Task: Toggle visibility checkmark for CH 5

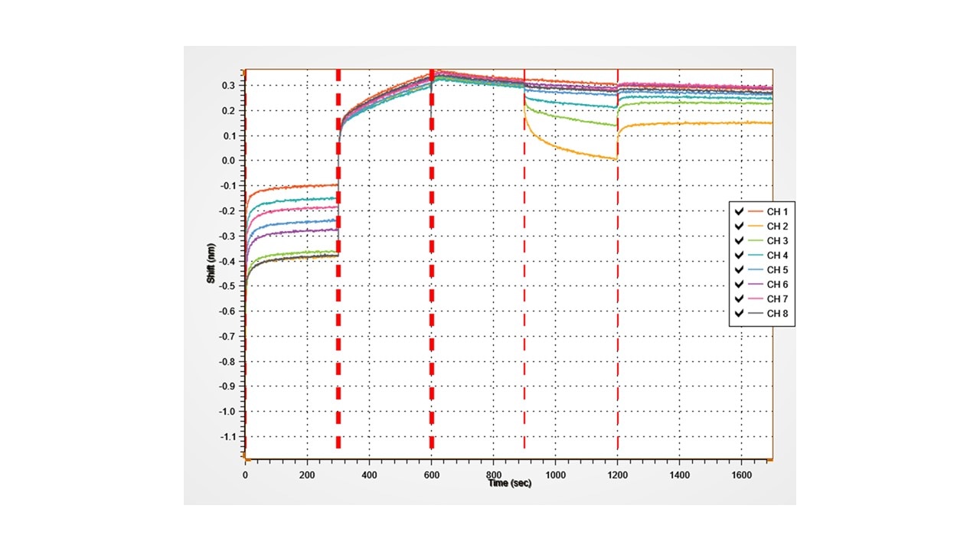Action: point(739,270)
